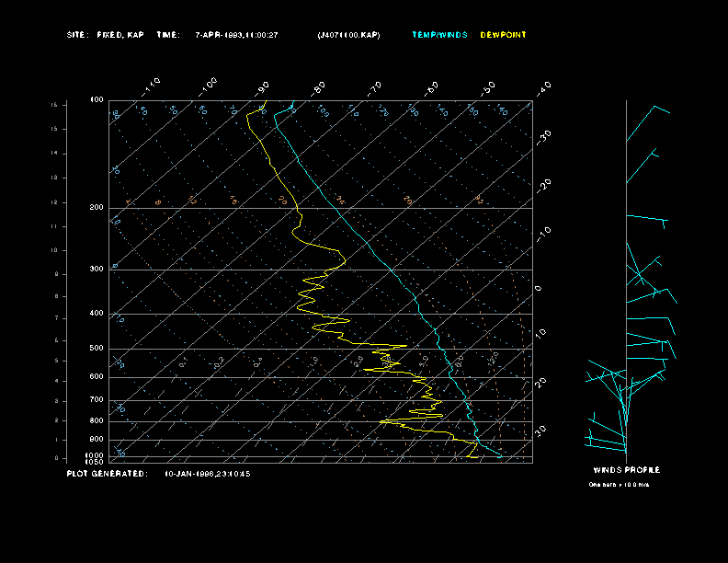Select the 10-JAN-1996 generation date
The width and height of the screenshot is (728, 563).
coord(207,474)
